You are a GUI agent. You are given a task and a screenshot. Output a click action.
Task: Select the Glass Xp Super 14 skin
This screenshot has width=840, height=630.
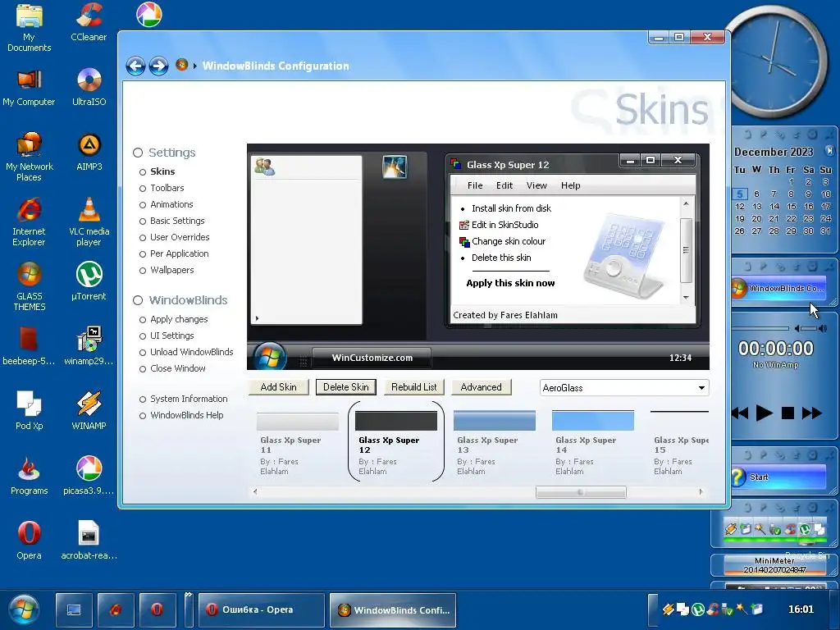click(592, 442)
